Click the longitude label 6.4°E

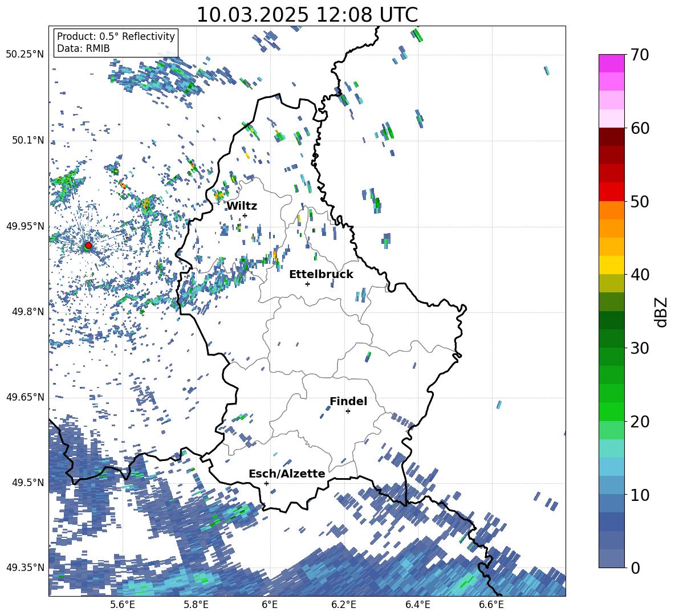418,605
